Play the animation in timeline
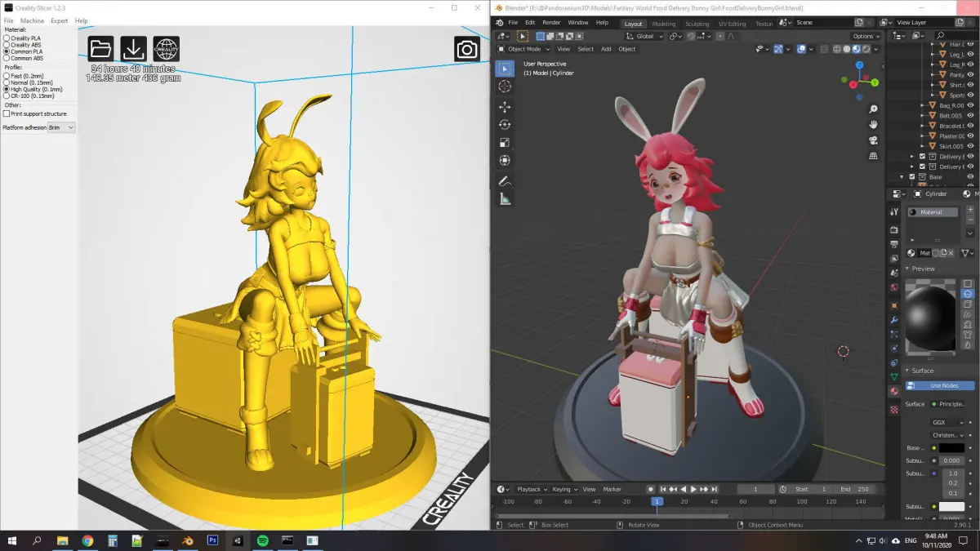This screenshot has width=980, height=551. [693, 489]
